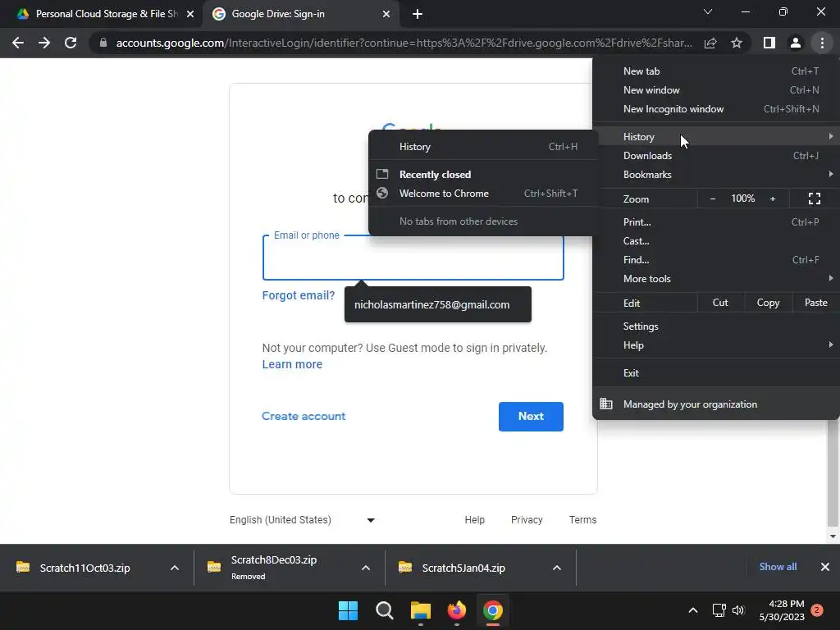This screenshot has height=630, width=840.
Task: Pick suggested email nicholasmartinez758@gmail.com
Action: (x=438, y=305)
